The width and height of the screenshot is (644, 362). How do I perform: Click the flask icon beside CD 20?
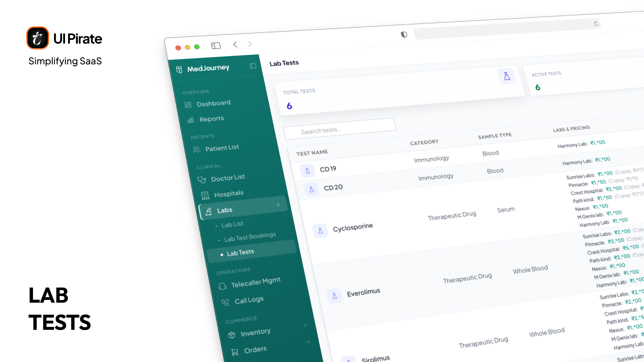click(311, 189)
